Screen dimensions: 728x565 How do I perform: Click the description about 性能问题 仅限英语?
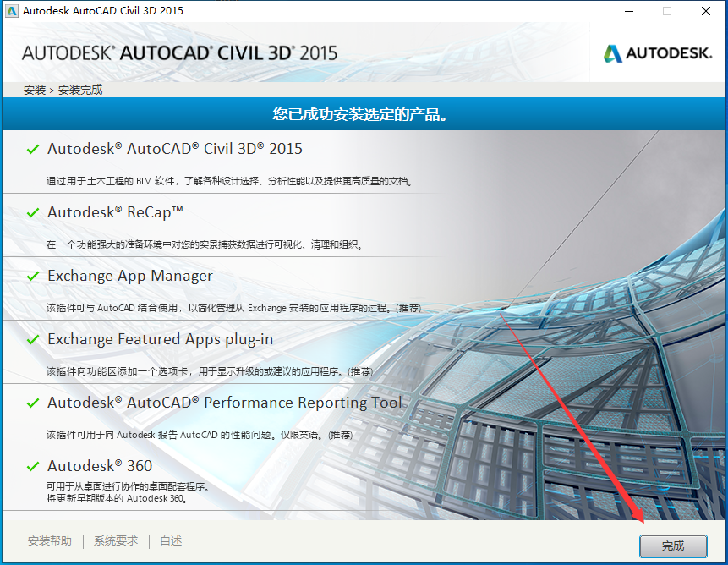pos(200,435)
